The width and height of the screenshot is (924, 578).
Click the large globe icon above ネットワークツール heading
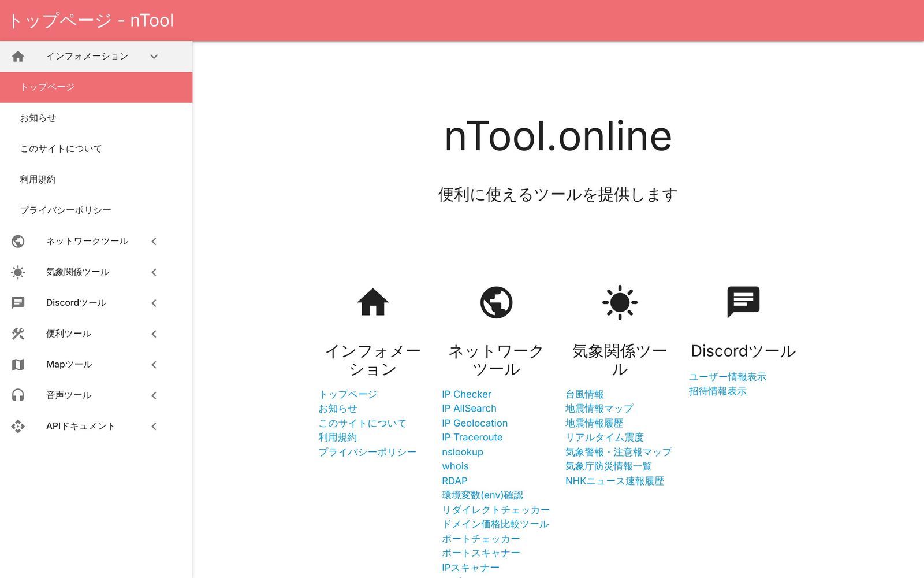click(496, 302)
